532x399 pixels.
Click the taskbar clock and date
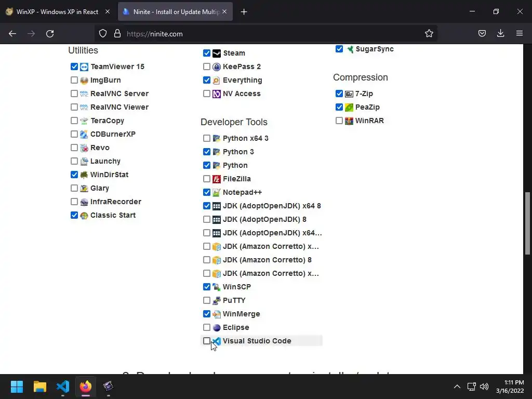[x=510, y=387]
